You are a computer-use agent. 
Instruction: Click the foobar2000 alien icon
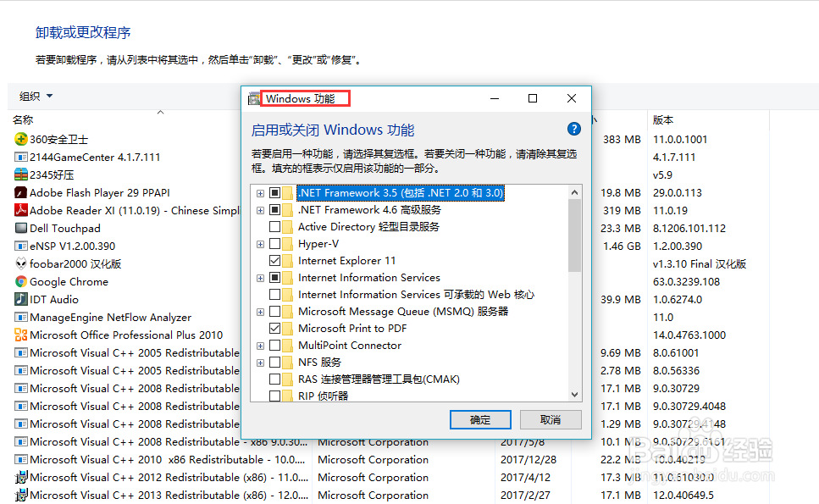coord(21,263)
